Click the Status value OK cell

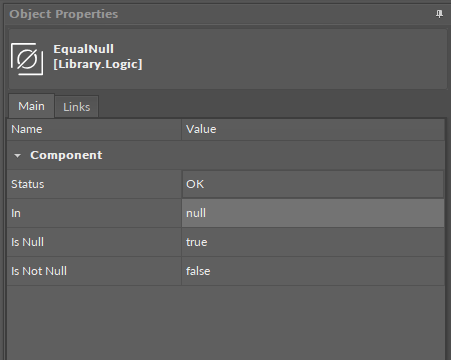tap(313, 184)
